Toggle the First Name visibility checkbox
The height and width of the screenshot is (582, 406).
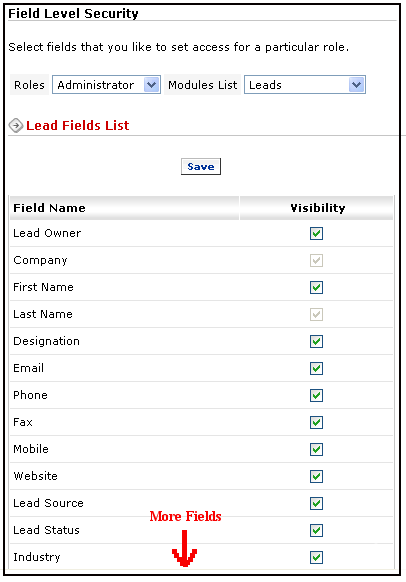point(316,287)
